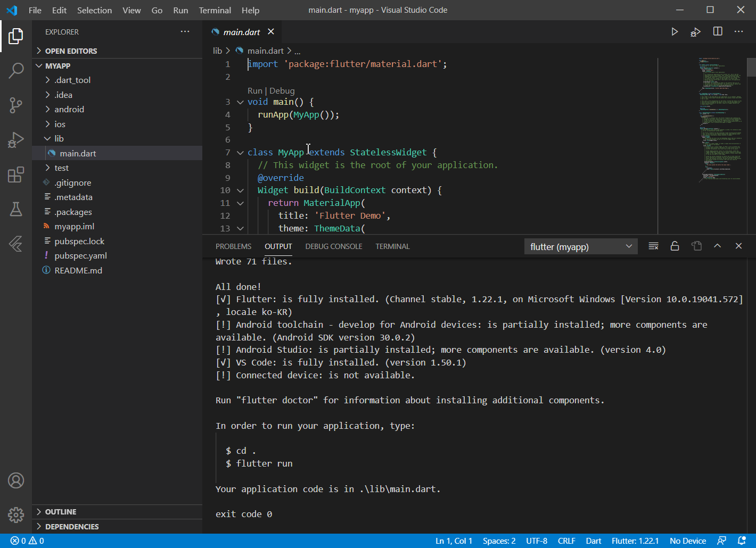The height and width of the screenshot is (548, 756).
Task: Close the main.dart editor tab
Action: tap(271, 31)
